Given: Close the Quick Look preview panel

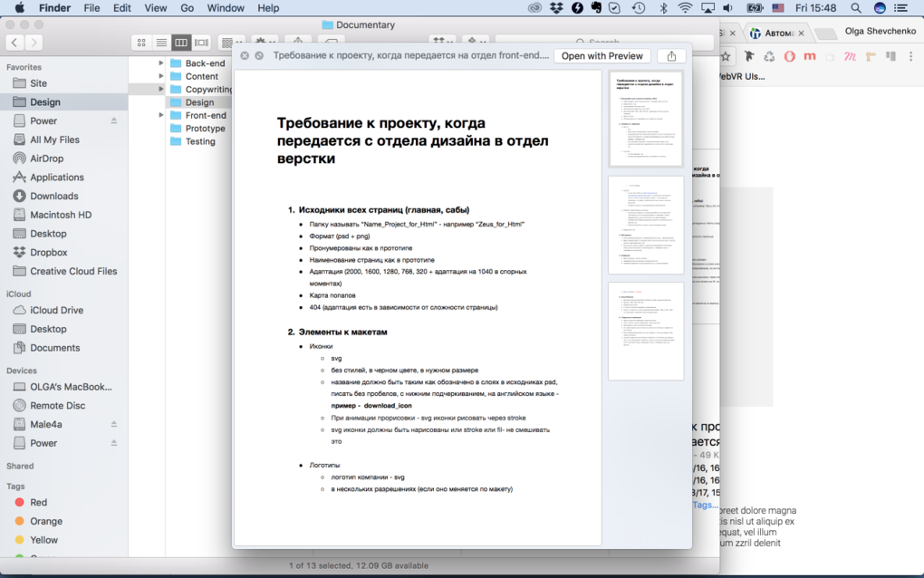Looking at the screenshot, I should (245, 55).
